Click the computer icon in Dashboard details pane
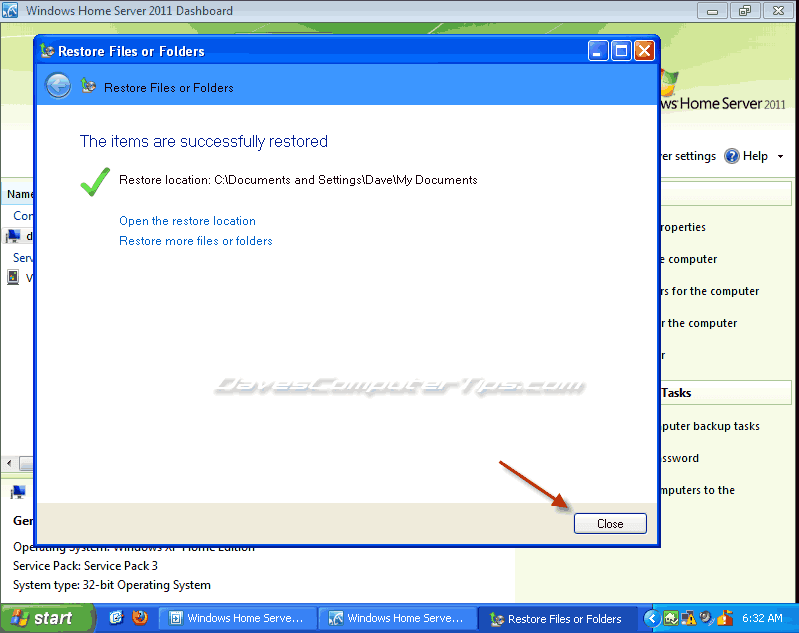 (x=18, y=492)
